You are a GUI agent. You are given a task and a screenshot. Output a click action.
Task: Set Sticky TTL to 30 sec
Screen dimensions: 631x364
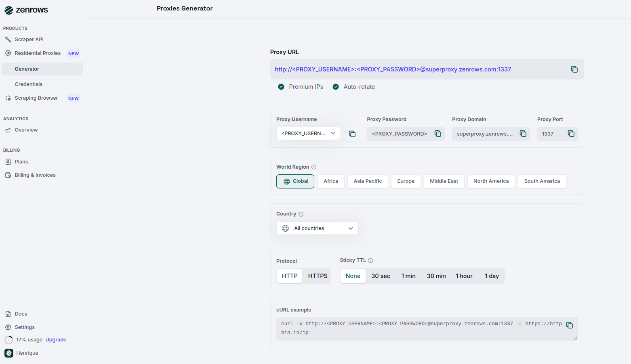point(381,276)
